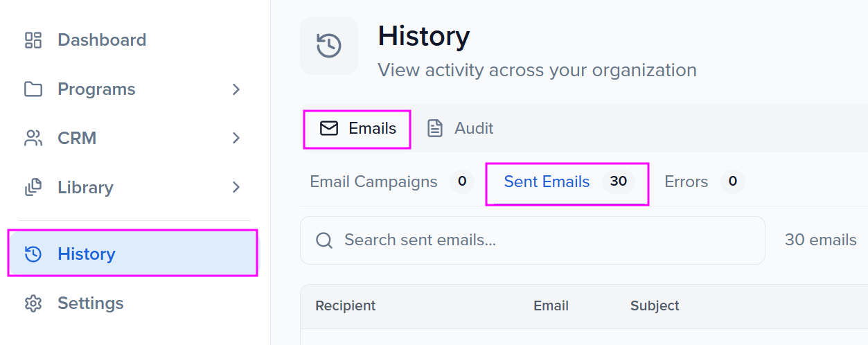Screen dimensions: 868x345
Task: Expand the CRM submenu chevron
Action: 236,139
